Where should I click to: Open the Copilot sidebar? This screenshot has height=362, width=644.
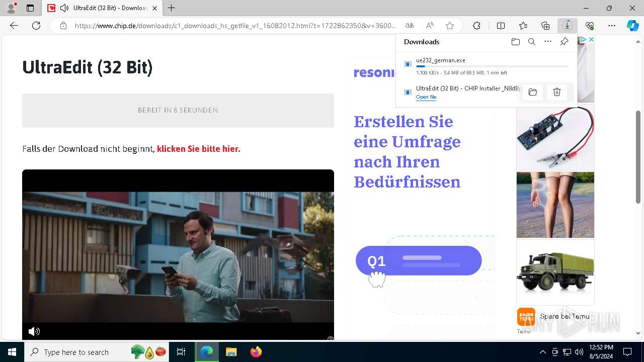[633, 26]
